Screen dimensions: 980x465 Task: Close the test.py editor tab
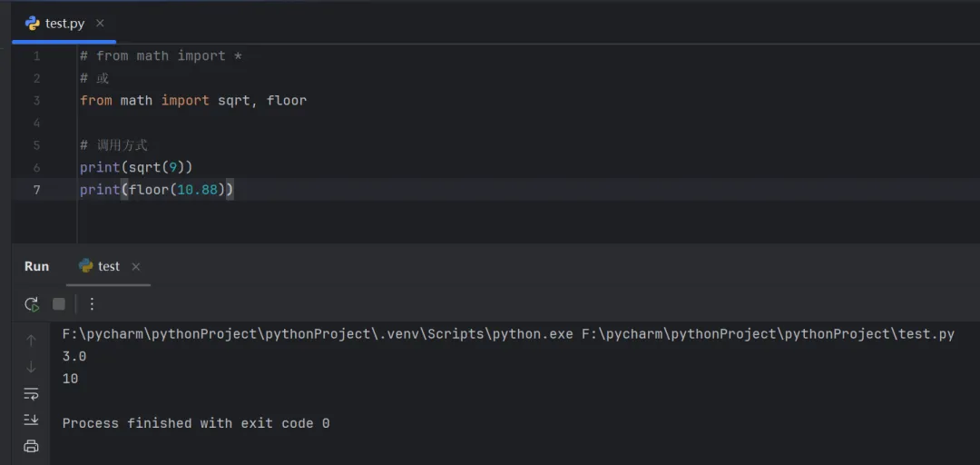[100, 24]
